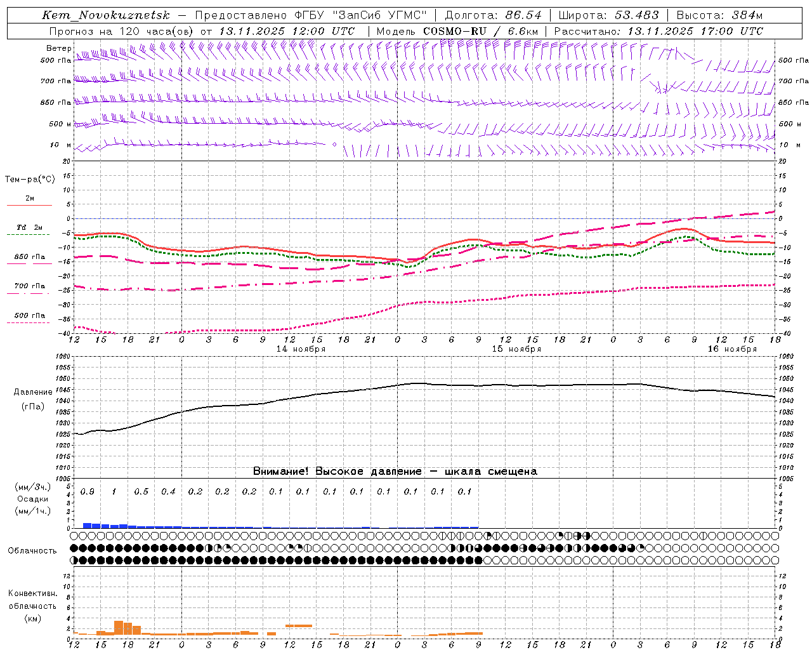Click '850 гПа' in the temperature legend
This screenshot has width=812, height=650.
coord(29,257)
